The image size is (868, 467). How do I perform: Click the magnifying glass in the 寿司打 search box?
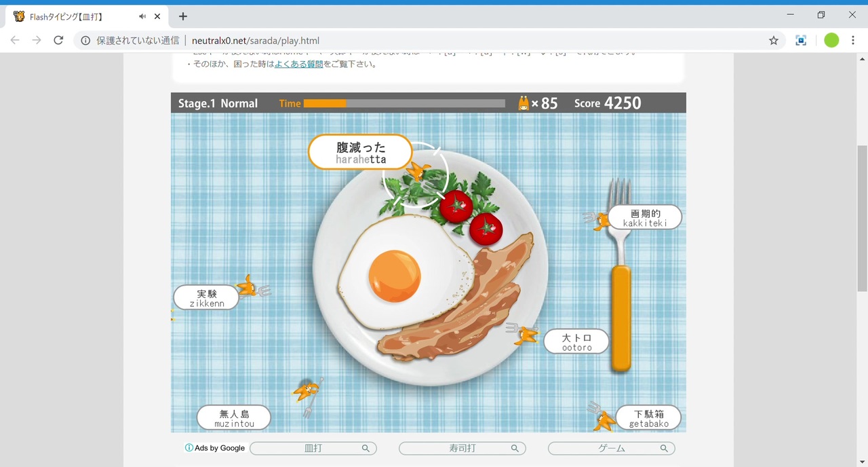(515, 448)
